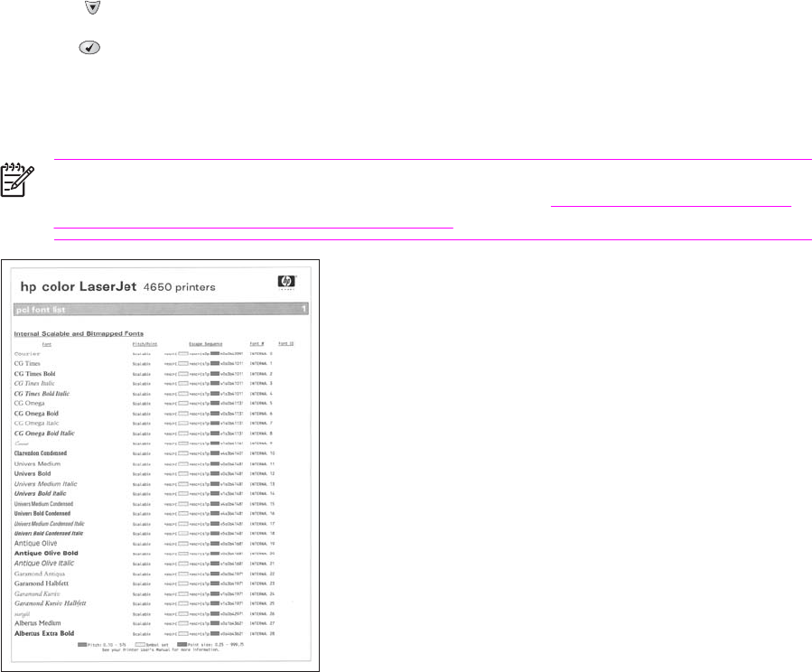Click the 'Univers Medium Italic' font name
812x672 pixels.
(x=45, y=484)
